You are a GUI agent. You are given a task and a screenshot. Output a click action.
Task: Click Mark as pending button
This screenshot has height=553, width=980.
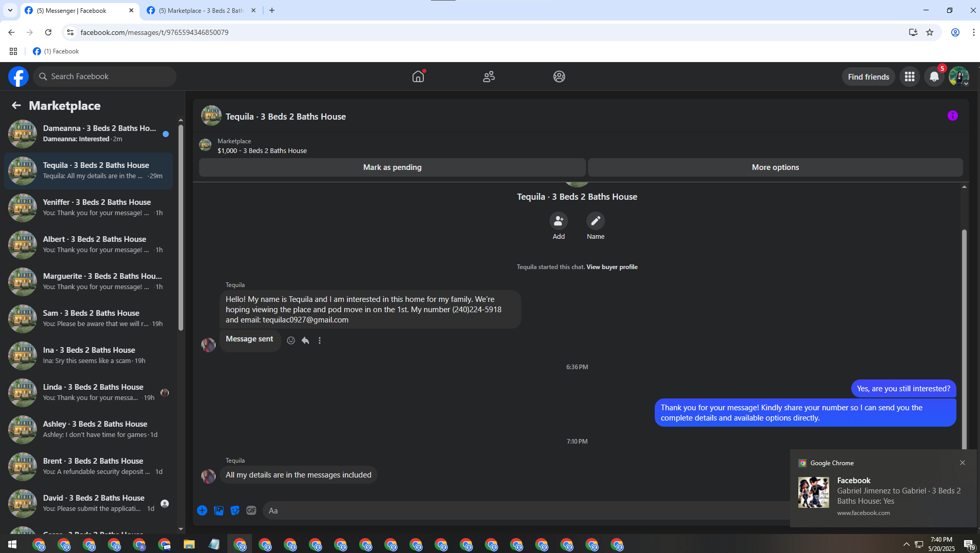point(393,167)
